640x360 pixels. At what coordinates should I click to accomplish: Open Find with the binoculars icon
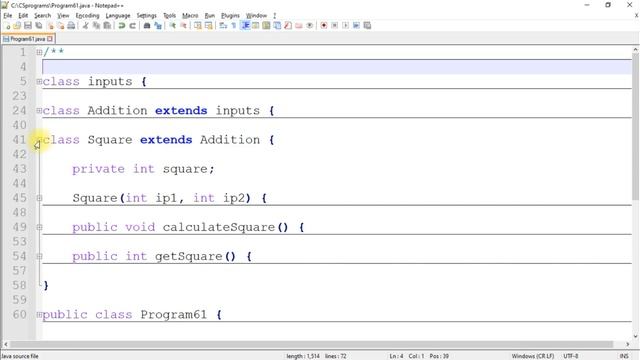pyautogui.click(x=147, y=25)
